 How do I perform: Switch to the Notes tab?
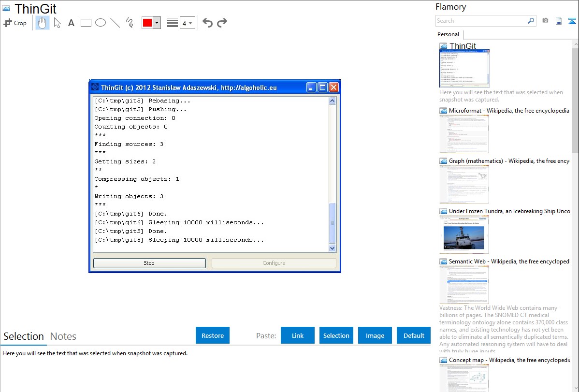pyautogui.click(x=63, y=336)
